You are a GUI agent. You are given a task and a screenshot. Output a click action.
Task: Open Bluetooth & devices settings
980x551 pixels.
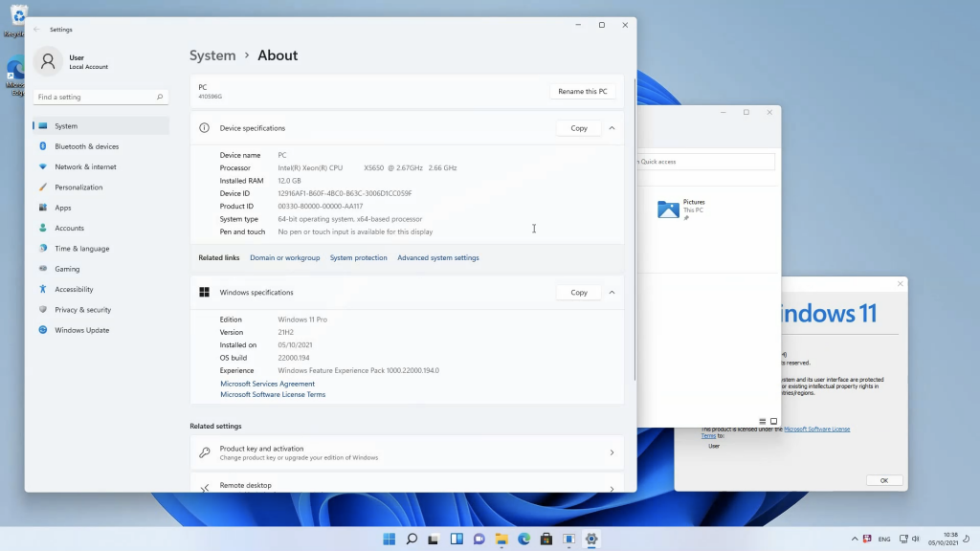pyautogui.click(x=100, y=146)
